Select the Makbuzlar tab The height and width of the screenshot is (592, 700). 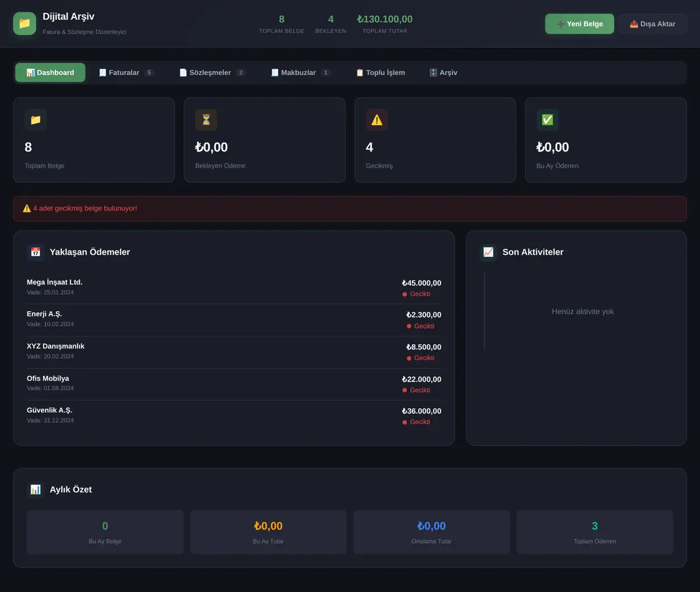point(300,72)
